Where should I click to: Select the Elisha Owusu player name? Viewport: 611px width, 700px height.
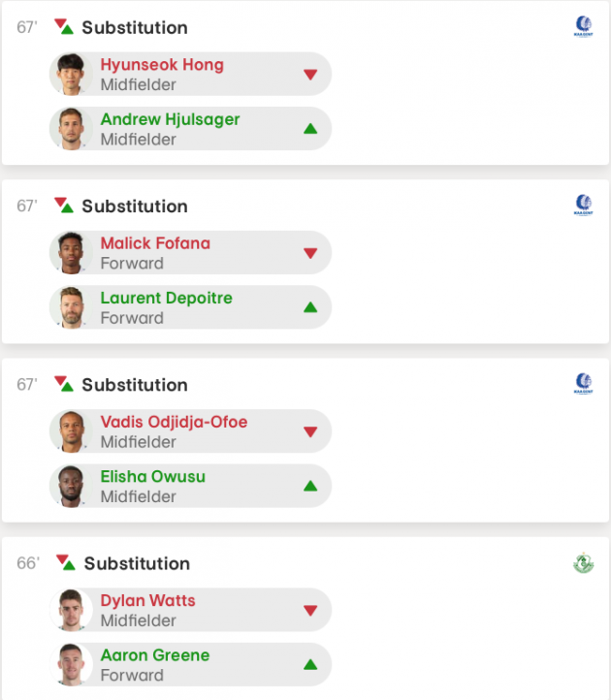point(153,476)
